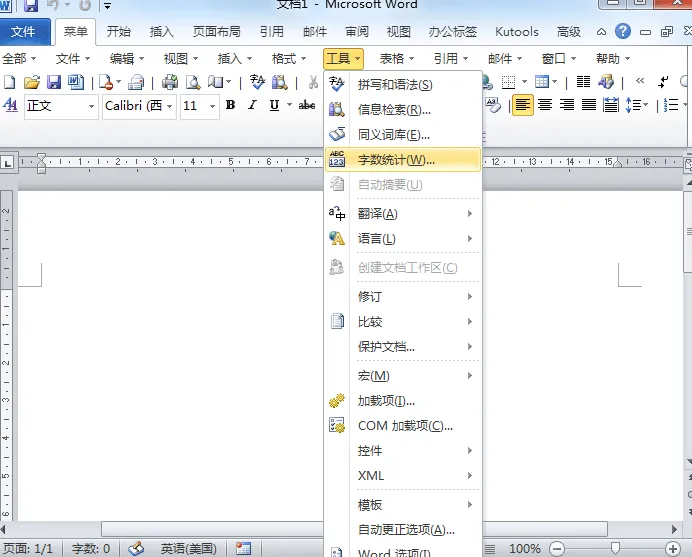Viewport: 692px width, 557px height.
Task: Expand the 模板 submenu
Action: point(403,504)
